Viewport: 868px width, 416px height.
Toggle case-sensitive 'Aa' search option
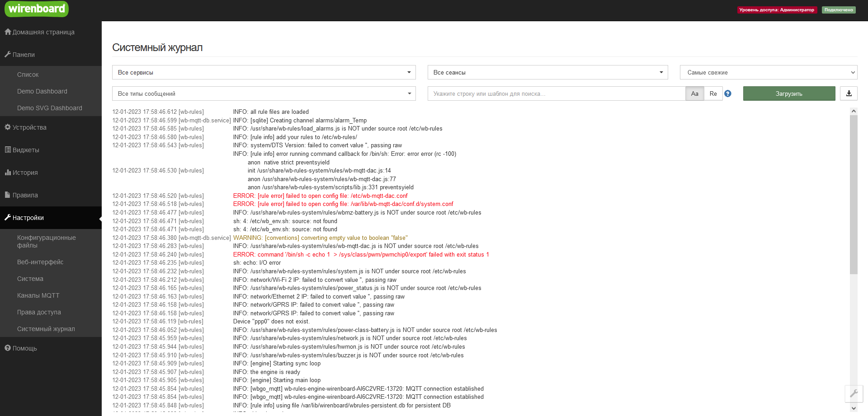click(x=695, y=93)
